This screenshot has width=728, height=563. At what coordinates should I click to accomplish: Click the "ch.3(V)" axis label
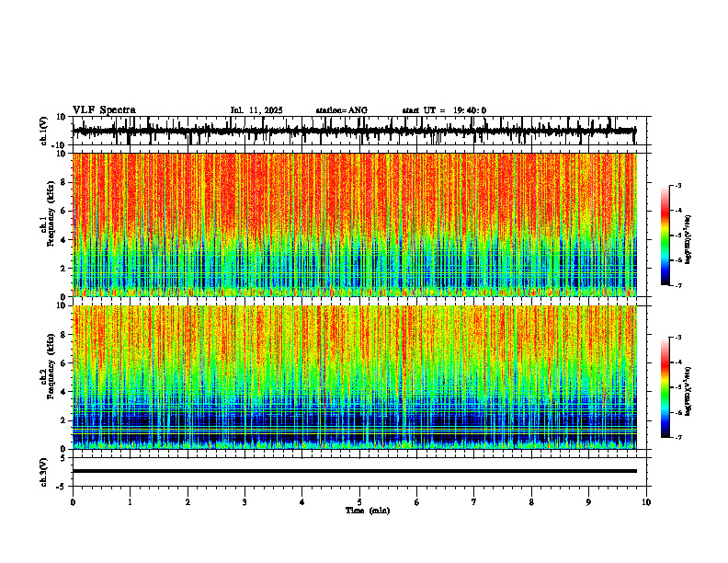(x=44, y=472)
